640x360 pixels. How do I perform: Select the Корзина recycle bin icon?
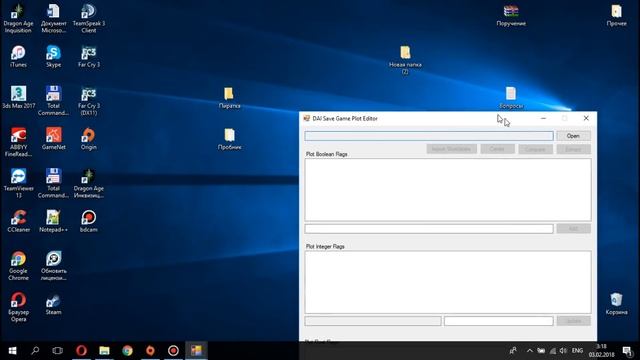point(616,304)
